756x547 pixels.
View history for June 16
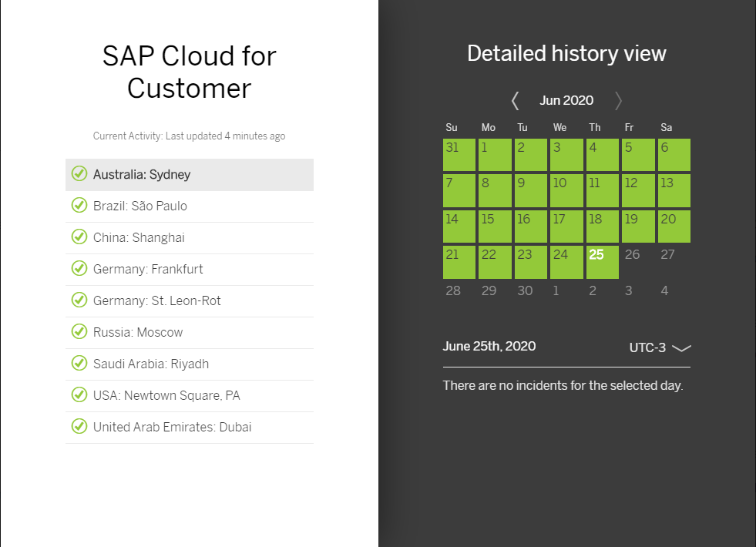pyautogui.click(x=531, y=227)
